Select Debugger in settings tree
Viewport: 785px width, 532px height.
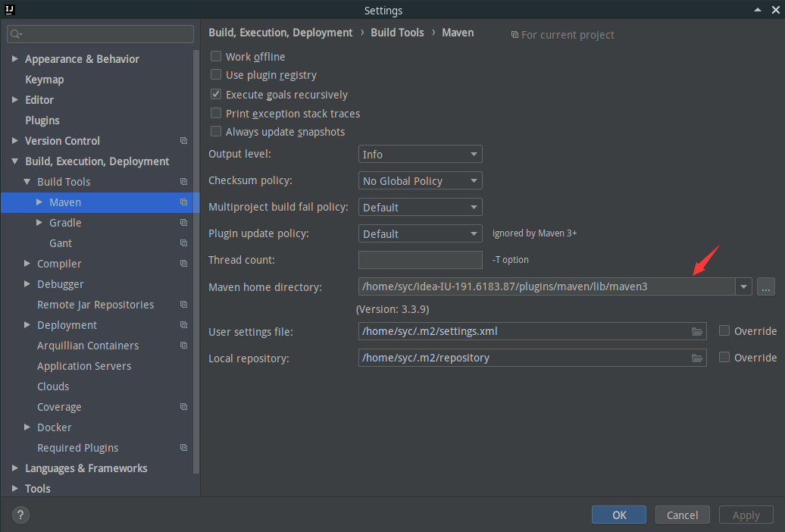pos(61,284)
